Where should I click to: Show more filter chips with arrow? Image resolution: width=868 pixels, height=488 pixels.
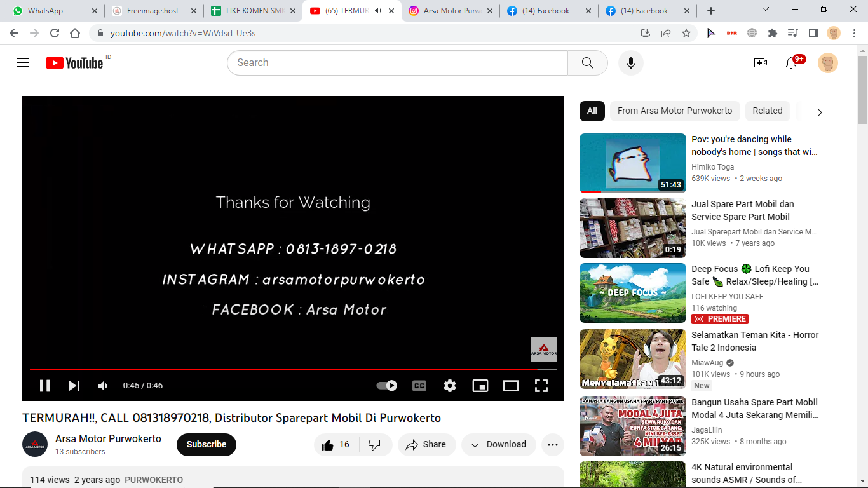pos(819,112)
